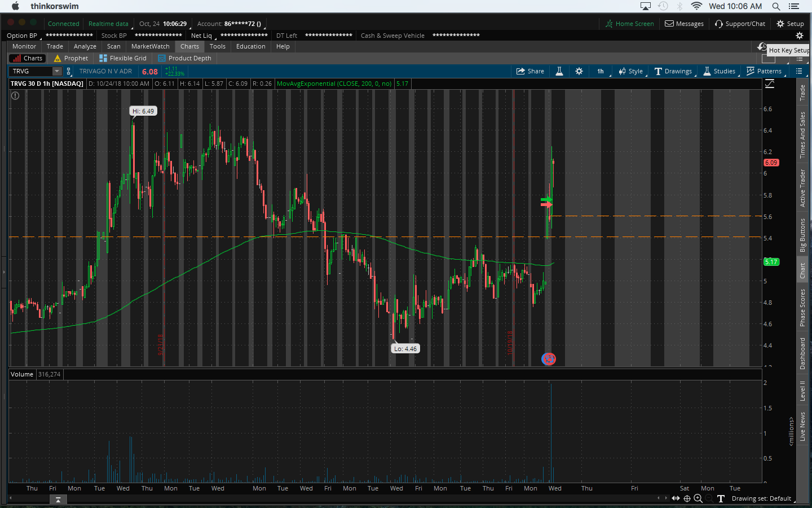Open the 1h time frame selector
Image resolution: width=812 pixels, height=508 pixels.
(x=601, y=71)
